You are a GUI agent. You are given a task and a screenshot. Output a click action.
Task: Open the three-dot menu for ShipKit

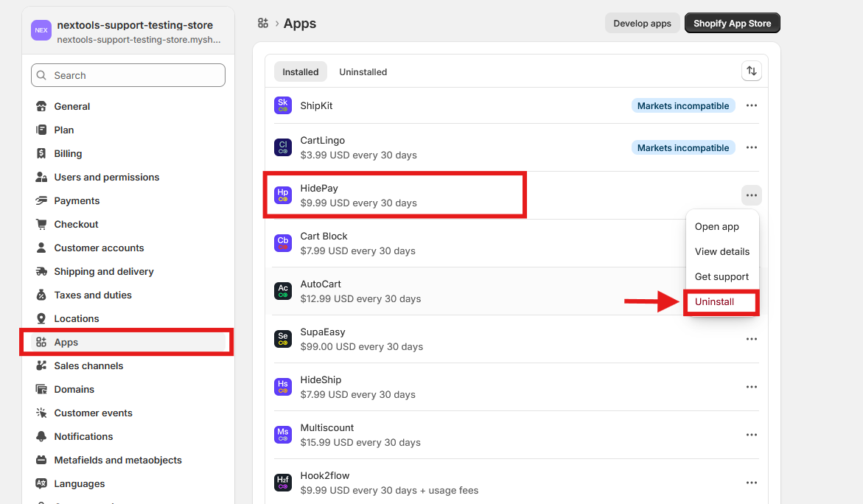click(x=751, y=105)
